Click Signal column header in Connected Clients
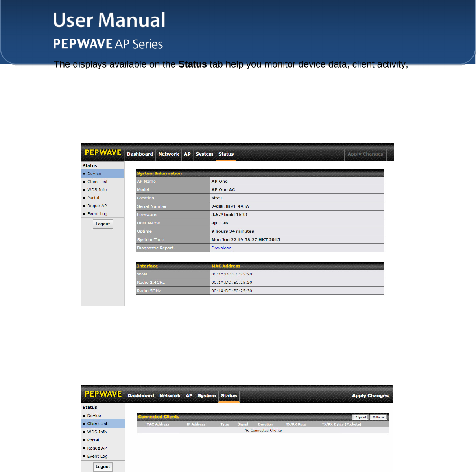The height and width of the screenshot is (472, 476). point(243,424)
